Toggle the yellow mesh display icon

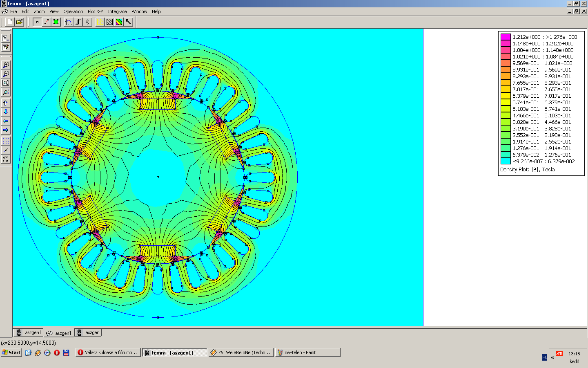pyautogui.click(x=100, y=22)
